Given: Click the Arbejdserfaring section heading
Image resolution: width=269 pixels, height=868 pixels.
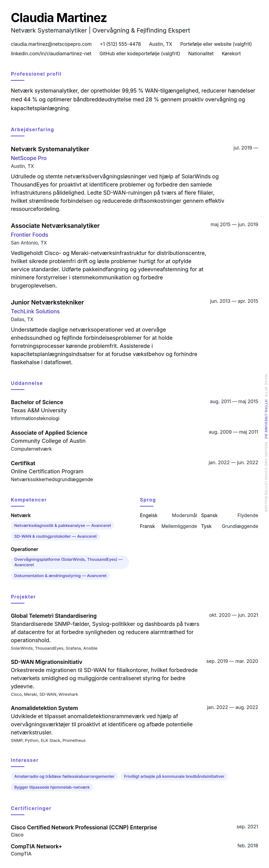Looking at the screenshot, I should pos(32,129).
